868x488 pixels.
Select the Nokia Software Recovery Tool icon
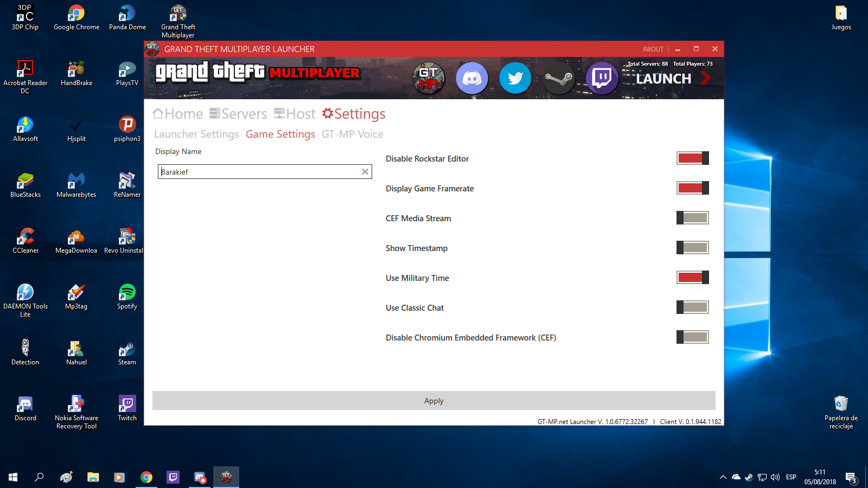76,413
